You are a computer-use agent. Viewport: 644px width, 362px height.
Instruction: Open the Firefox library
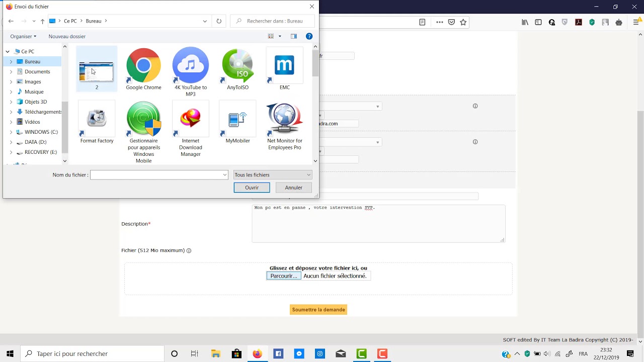(x=525, y=22)
